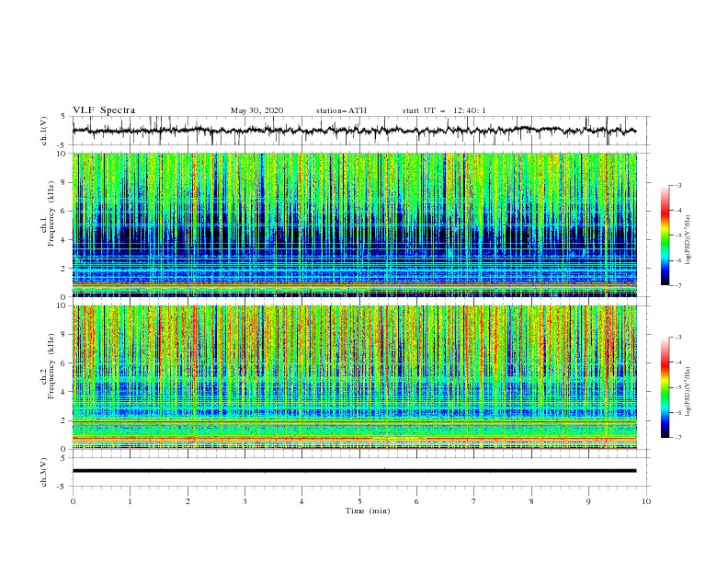Screen dimensions: 728x563
Task: Click the "10" minute tick on time axis
Action: pos(646,501)
